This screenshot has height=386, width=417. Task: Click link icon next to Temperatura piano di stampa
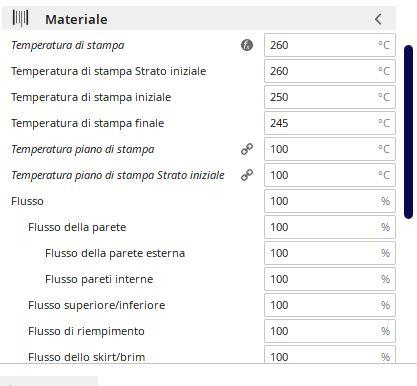(x=247, y=149)
